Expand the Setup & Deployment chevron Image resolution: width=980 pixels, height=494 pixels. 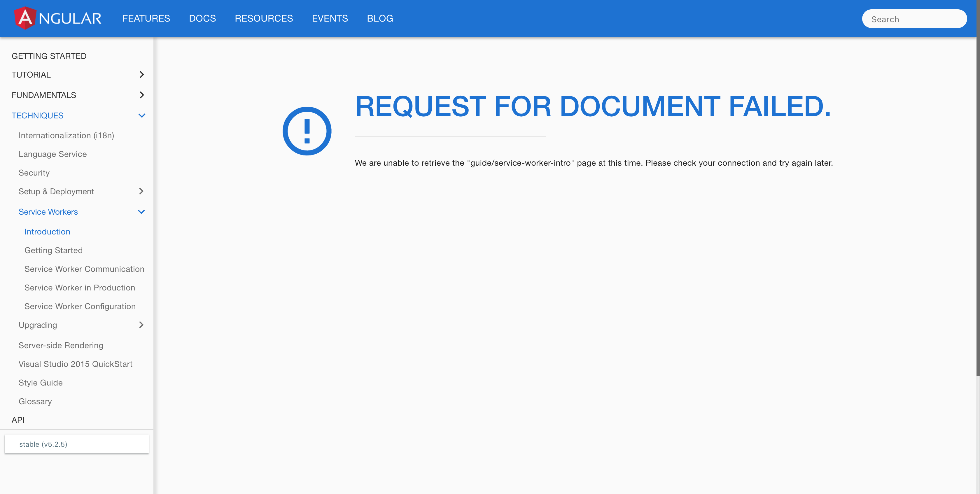[x=141, y=191]
